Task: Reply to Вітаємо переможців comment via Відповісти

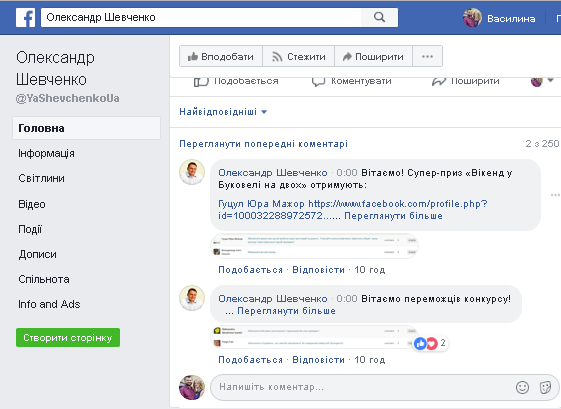Action: 318,360
